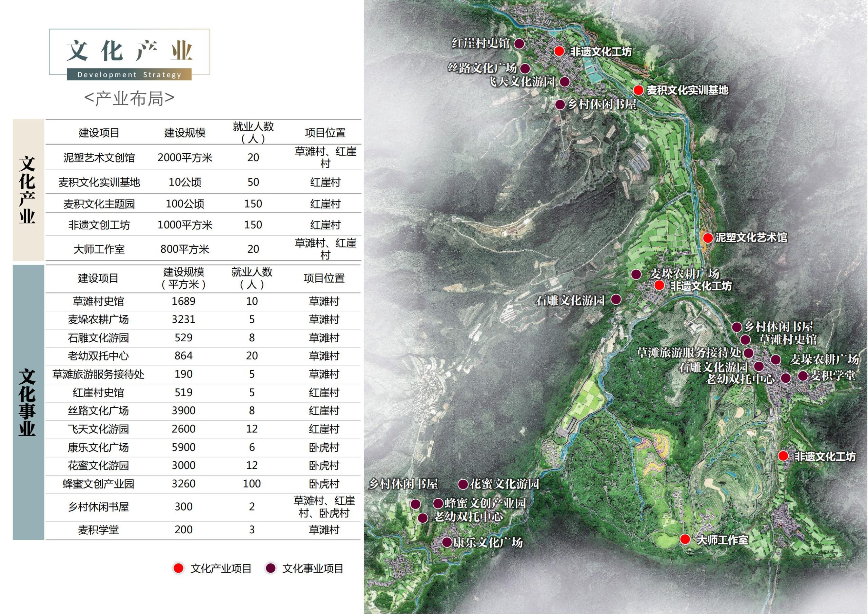Select the 草滩村史馆 marker on the map
The height and width of the screenshot is (614, 868).
(745, 340)
